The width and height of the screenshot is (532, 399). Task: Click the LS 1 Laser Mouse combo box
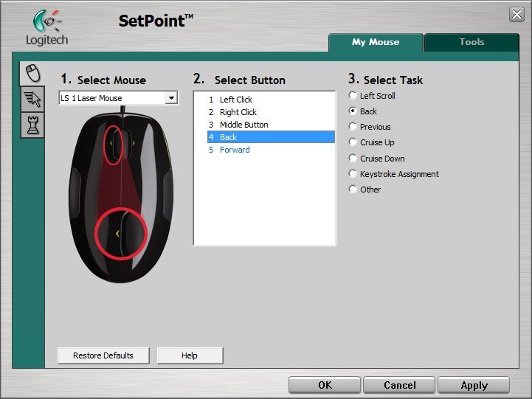click(x=118, y=98)
